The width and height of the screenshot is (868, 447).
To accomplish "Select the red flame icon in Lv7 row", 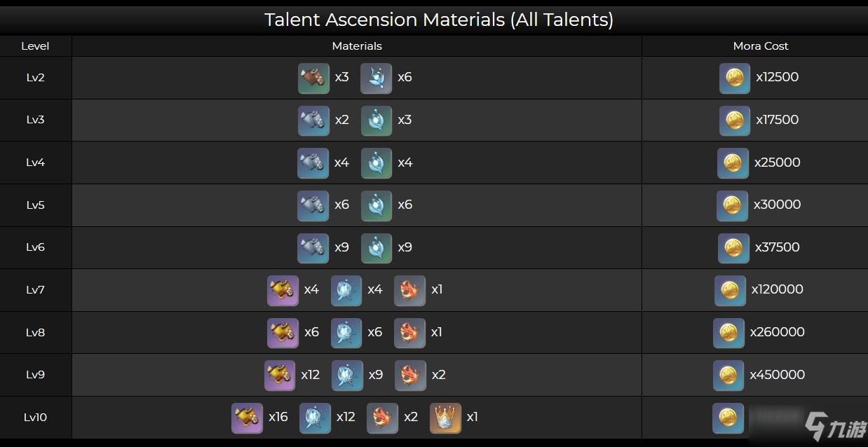I will pos(409,290).
